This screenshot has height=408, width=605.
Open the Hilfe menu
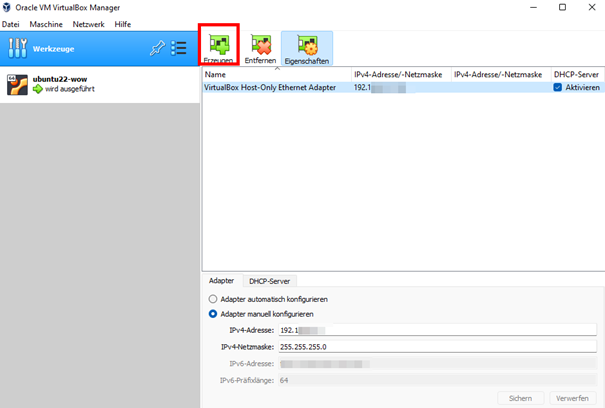[123, 24]
